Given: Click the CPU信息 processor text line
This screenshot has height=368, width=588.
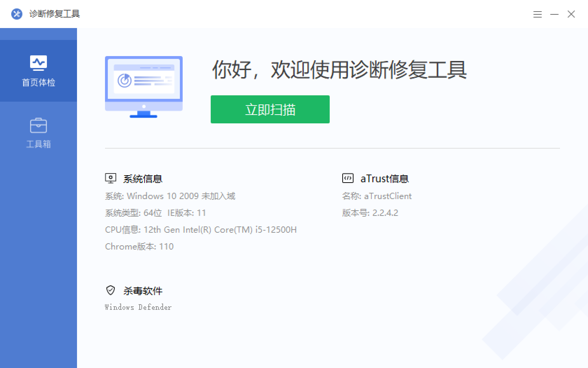Looking at the screenshot, I should point(201,230).
